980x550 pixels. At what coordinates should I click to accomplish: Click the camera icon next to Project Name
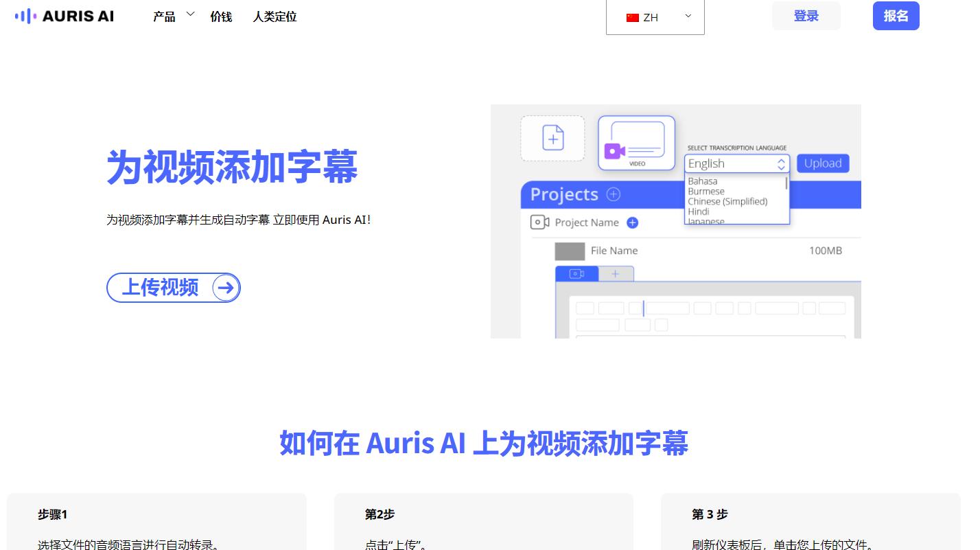[539, 222]
